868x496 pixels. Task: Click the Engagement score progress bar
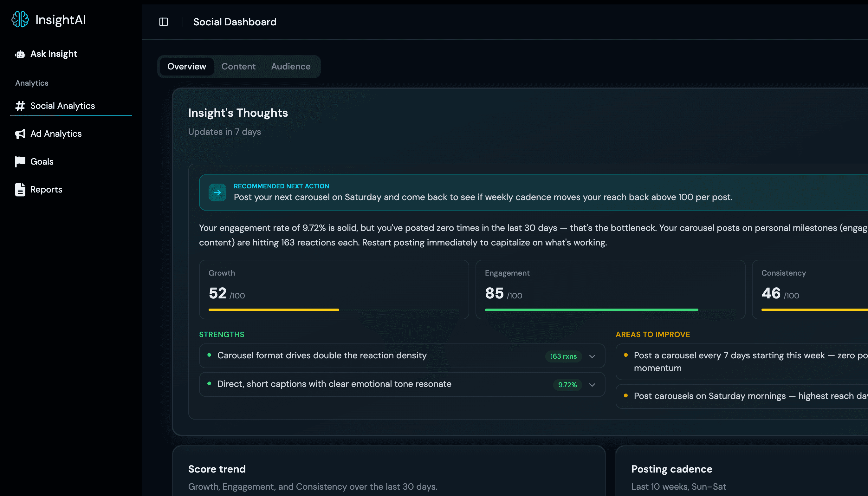[x=610, y=310]
